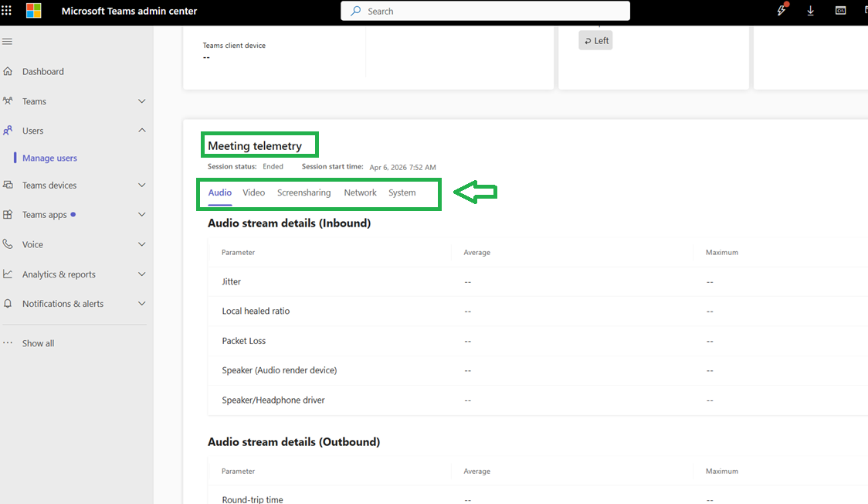The height and width of the screenshot is (504, 868).
Task: Click Audio stream details (Inbound) heading
Action: pos(289,223)
